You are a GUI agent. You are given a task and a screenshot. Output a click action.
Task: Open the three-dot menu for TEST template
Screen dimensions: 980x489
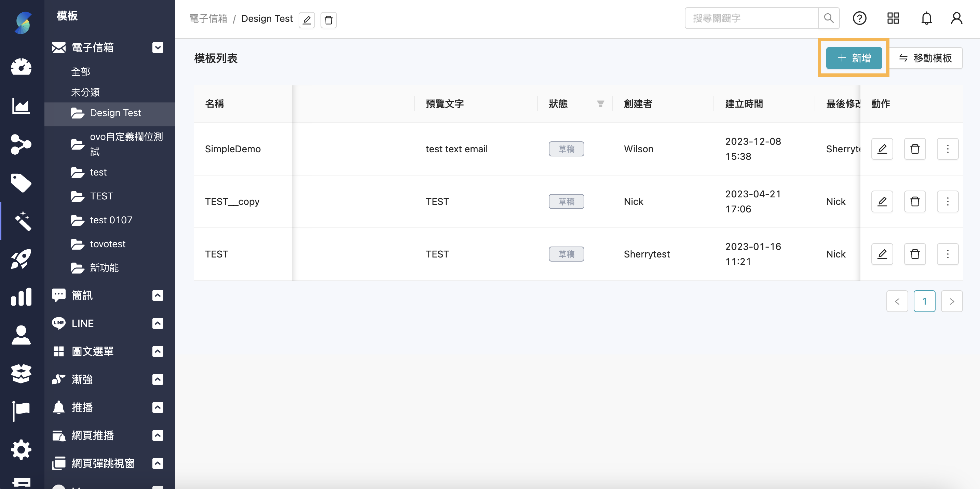(x=948, y=254)
